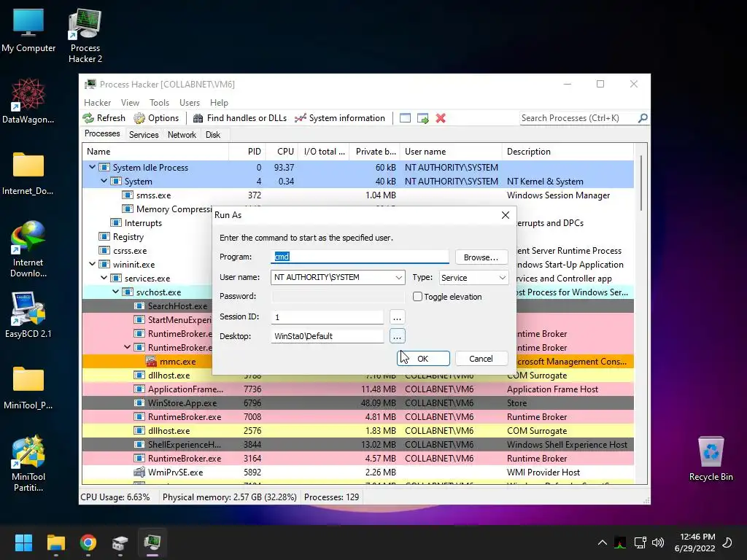Click the Desktop text field
This screenshot has width=747, height=560.
(x=328, y=336)
